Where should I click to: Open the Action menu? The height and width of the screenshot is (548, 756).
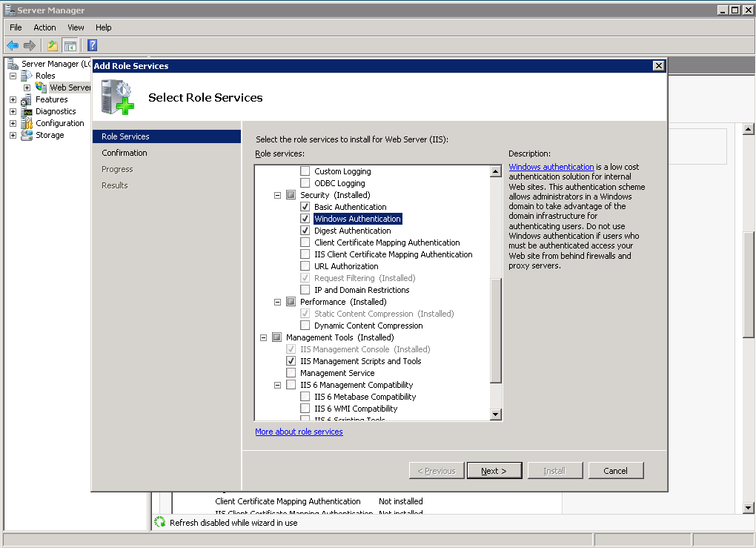pos(44,27)
